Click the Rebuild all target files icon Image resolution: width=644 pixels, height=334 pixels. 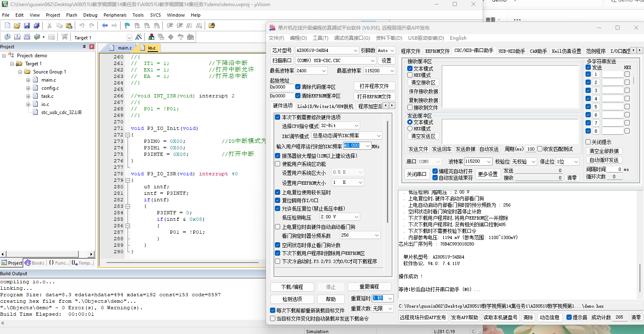tap(27, 37)
